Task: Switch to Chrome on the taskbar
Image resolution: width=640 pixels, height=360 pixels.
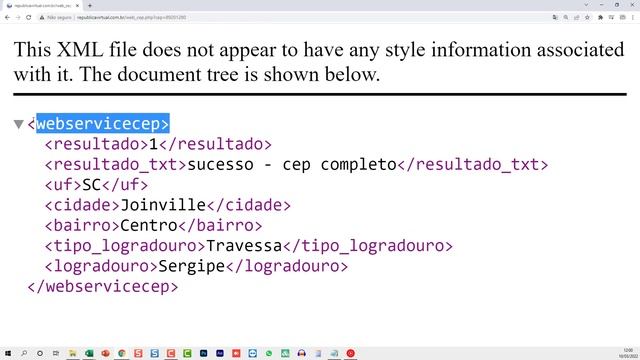Action: 122,353
